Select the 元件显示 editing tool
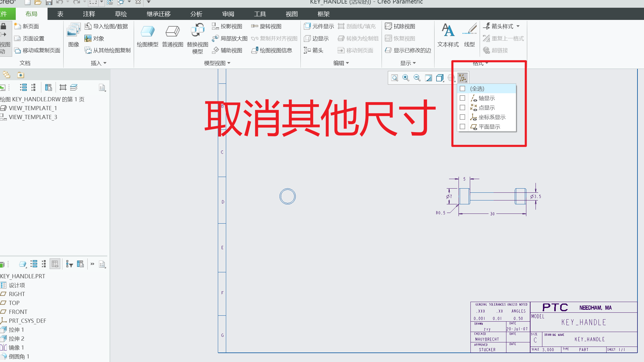Screen dimensions: 644x362 pos(318,26)
